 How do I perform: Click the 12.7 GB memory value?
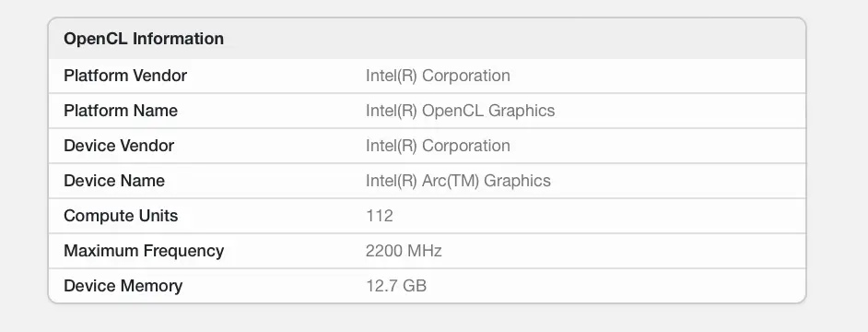pos(396,286)
